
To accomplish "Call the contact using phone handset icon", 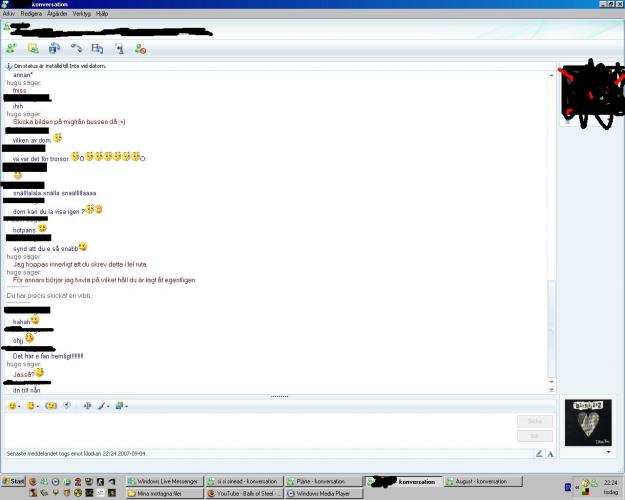I will coord(76,49).
